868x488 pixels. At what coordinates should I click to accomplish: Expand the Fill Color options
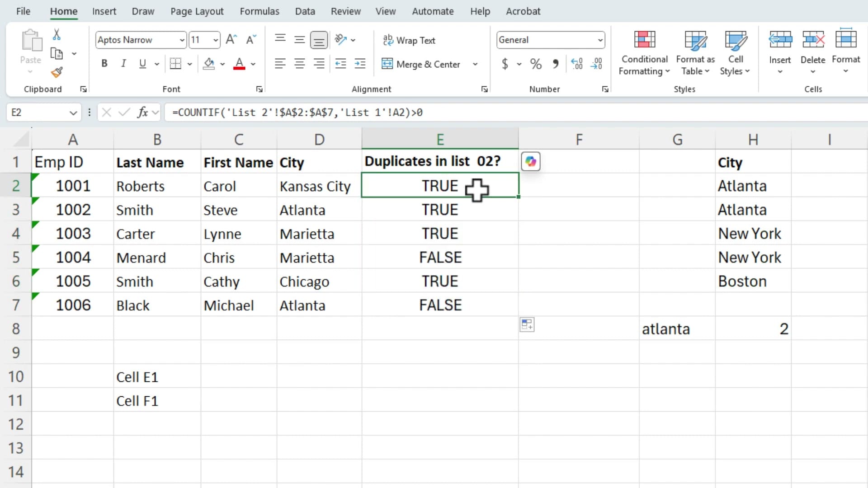click(x=222, y=64)
